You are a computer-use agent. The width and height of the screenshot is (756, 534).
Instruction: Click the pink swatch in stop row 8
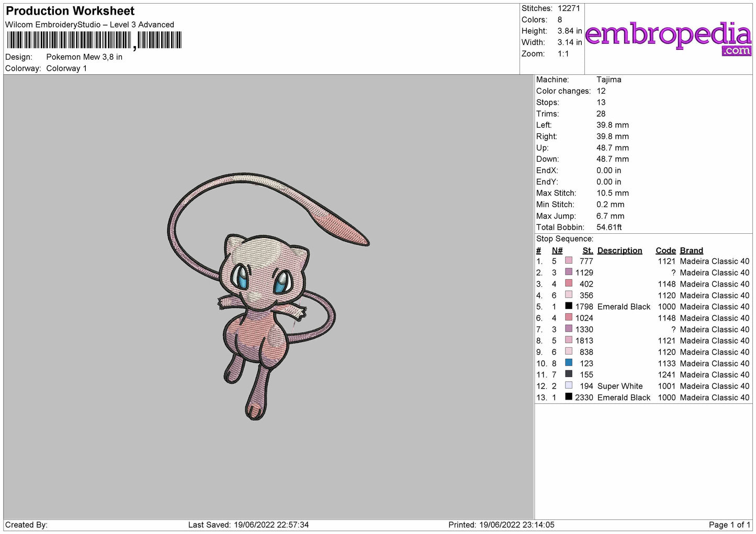click(569, 340)
